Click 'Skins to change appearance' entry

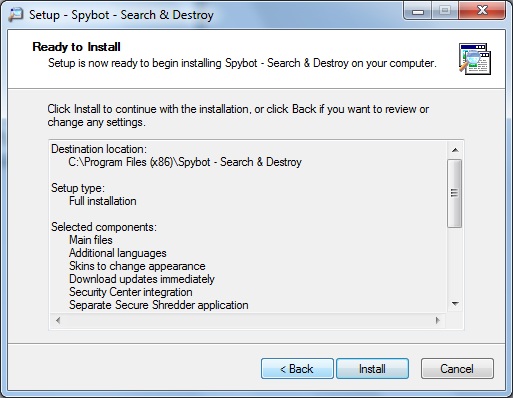coord(137,266)
